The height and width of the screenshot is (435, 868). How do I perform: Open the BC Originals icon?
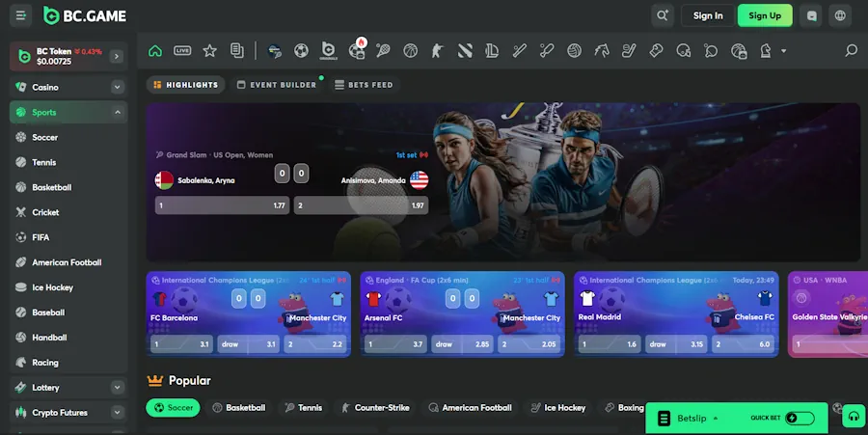[328, 51]
